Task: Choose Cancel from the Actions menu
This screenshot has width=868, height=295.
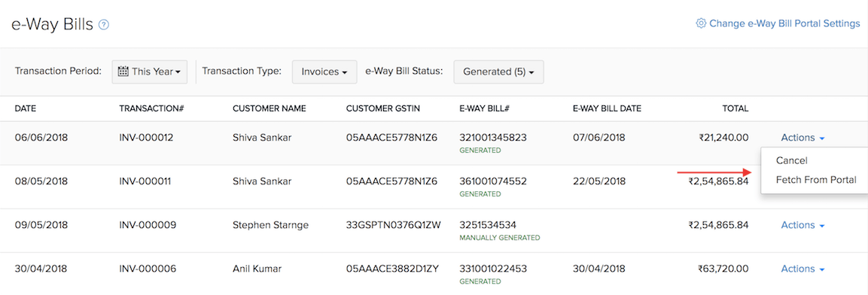Action: (x=792, y=160)
